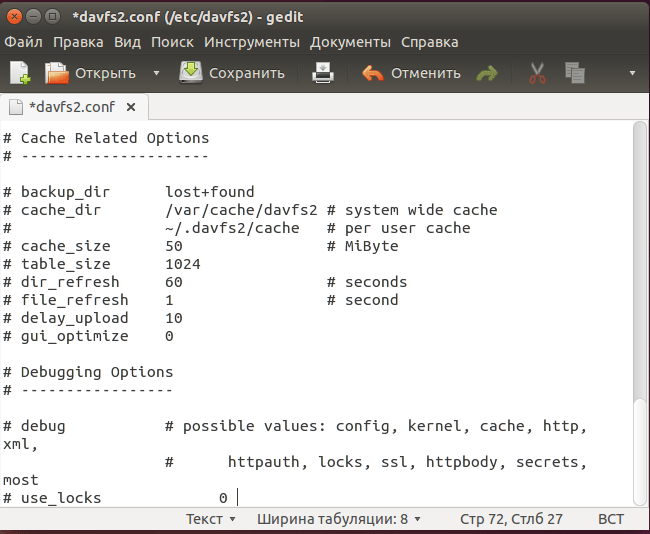Click the vertical scrollbar thumb
This screenshot has width=650, height=534.
640,452
